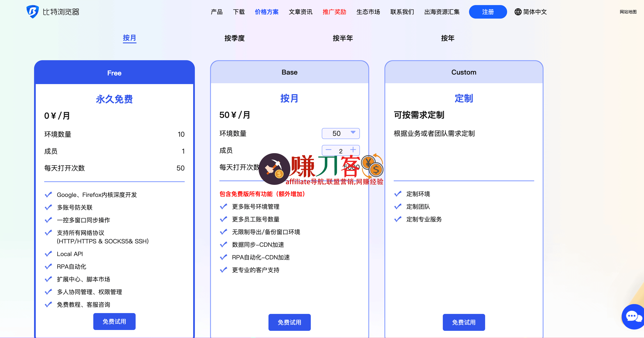The image size is (644, 338).
Task: Decrease 成员 count with minus control
Action: pyautogui.click(x=329, y=150)
